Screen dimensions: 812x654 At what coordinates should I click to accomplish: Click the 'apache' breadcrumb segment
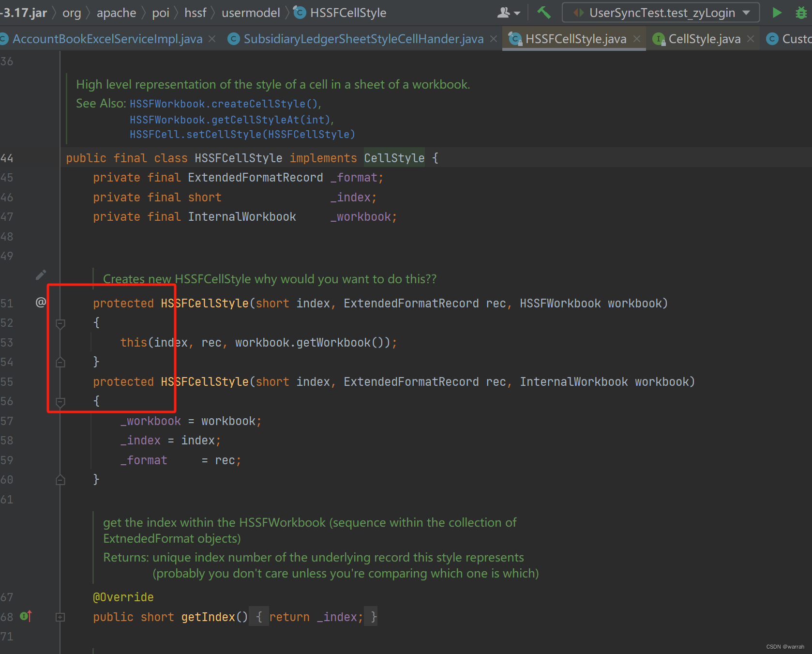(x=117, y=13)
